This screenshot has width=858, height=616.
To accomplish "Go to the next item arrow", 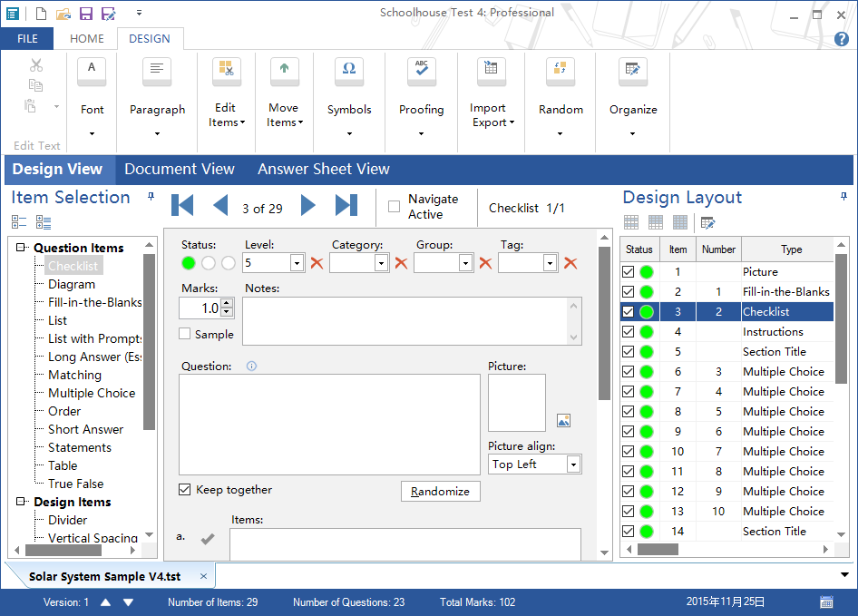I will (x=308, y=206).
